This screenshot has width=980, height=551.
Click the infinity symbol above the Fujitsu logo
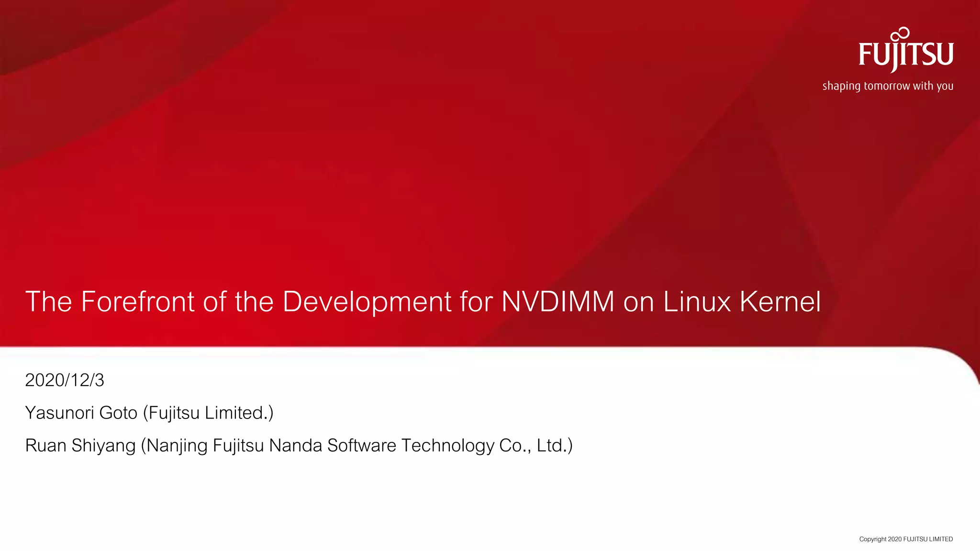tap(900, 34)
